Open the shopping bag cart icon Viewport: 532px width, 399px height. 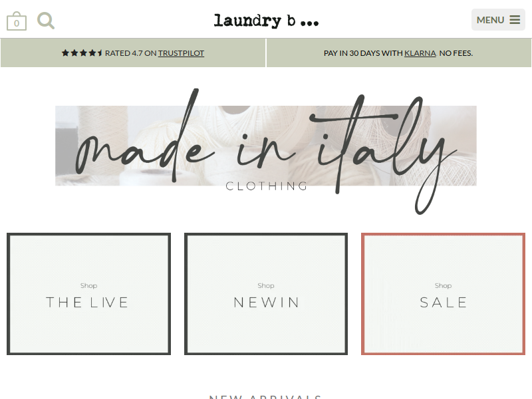tap(17, 21)
